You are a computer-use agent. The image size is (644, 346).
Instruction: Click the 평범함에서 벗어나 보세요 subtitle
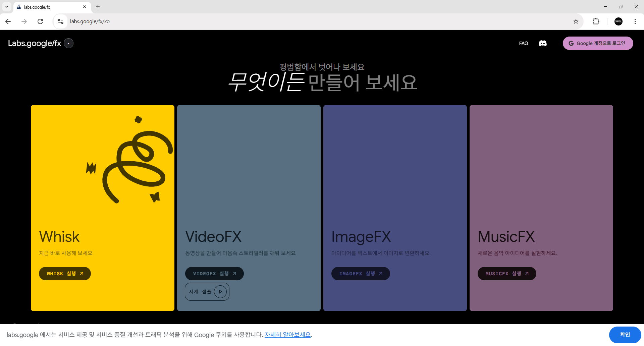(322, 67)
